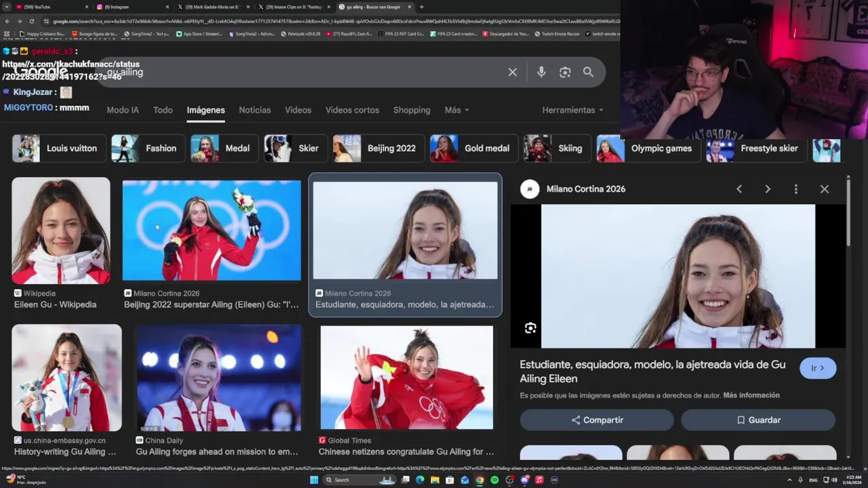This screenshot has height=488, width=868.
Task: Select Noticias search tab
Action: (255, 110)
